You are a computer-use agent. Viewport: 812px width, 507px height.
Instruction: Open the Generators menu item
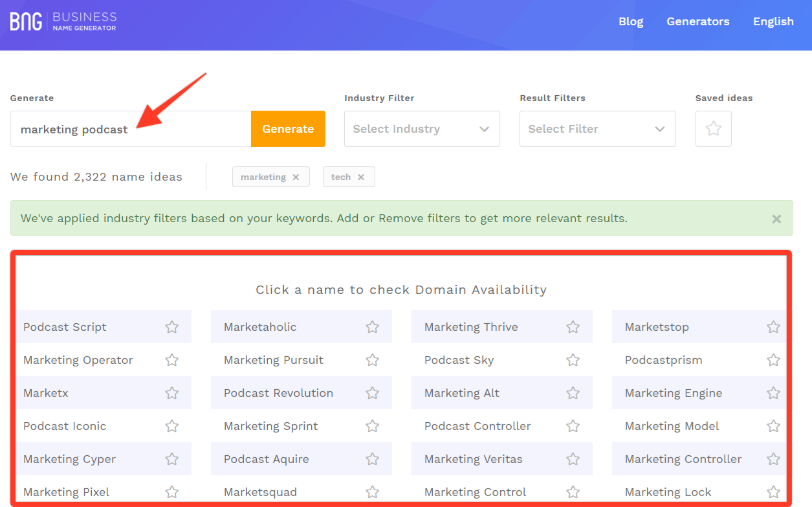click(x=697, y=21)
